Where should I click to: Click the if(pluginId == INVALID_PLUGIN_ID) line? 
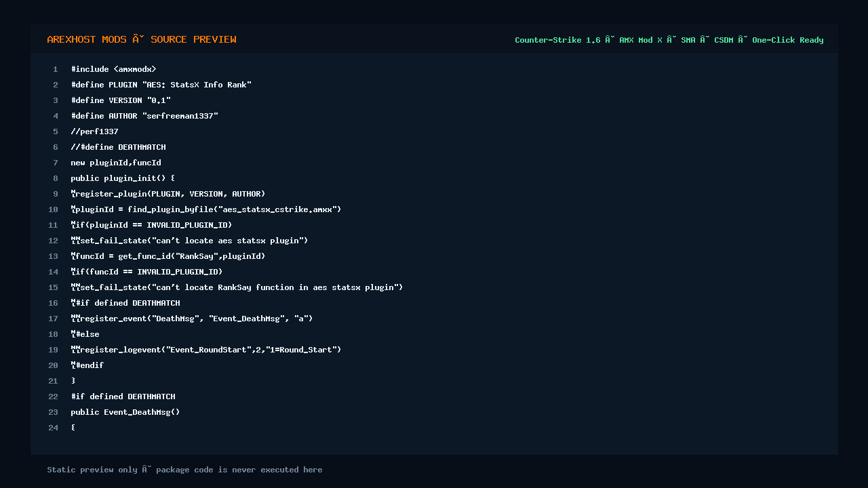[x=151, y=225]
